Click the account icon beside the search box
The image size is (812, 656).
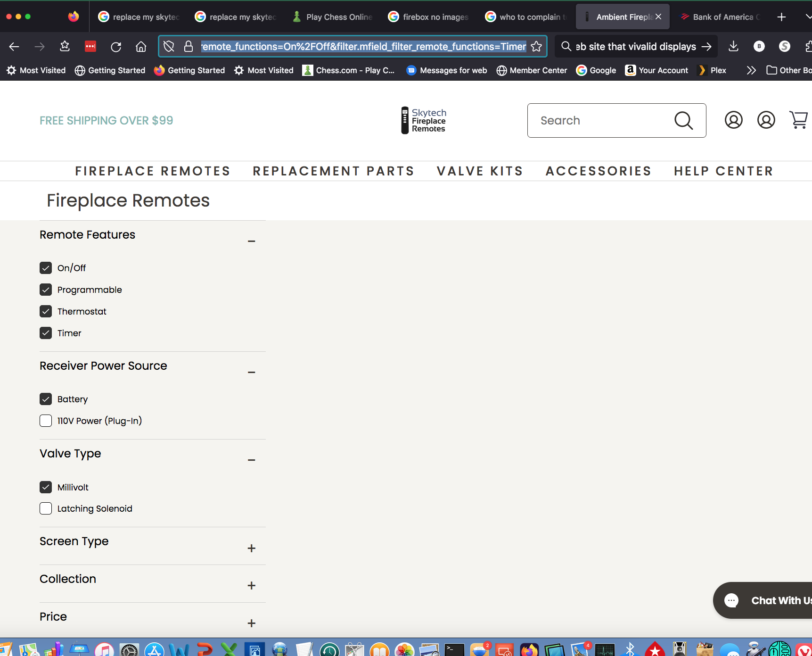click(734, 120)
